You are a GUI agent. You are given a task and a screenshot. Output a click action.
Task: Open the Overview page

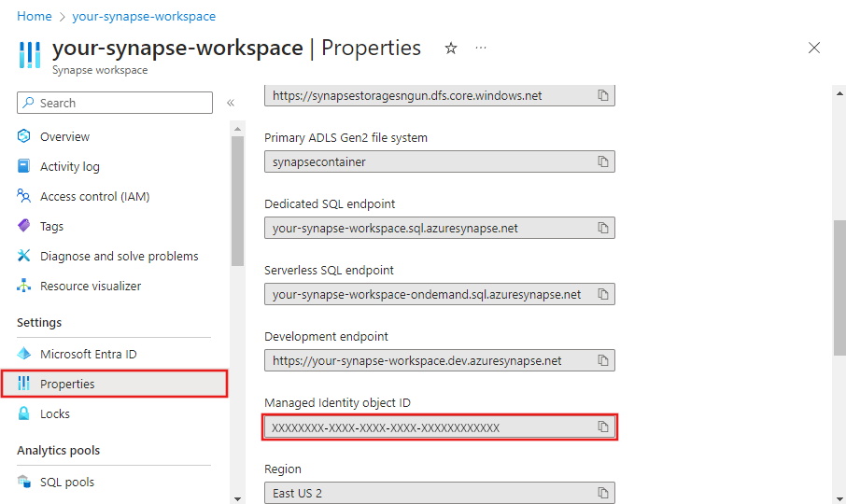pos(64,137)
